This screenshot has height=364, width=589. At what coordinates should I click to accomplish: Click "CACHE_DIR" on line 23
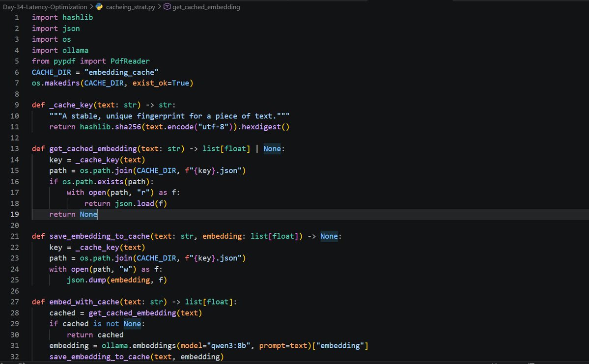point(156,258)
